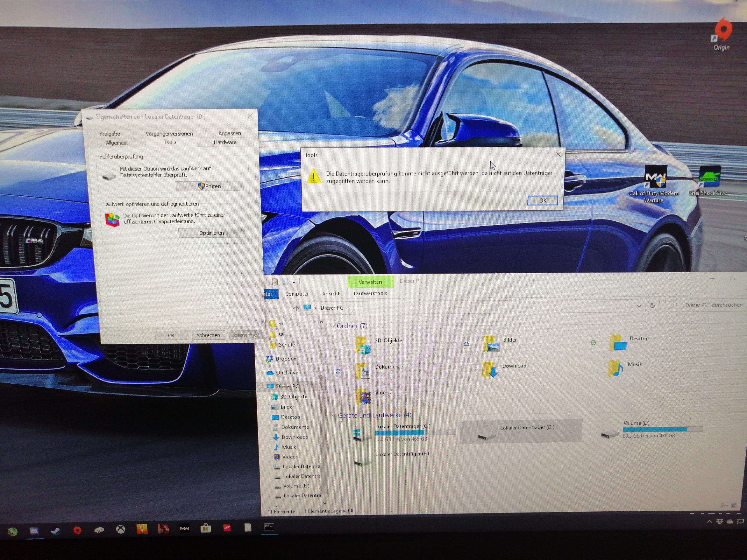Select Dropbox in the navigation pane
The height and width of the screenshot is (560, 747).
285,359
